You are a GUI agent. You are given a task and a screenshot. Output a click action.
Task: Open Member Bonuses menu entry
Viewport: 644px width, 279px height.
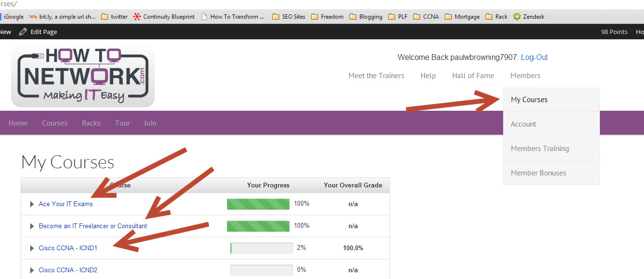tap(538, 173)
